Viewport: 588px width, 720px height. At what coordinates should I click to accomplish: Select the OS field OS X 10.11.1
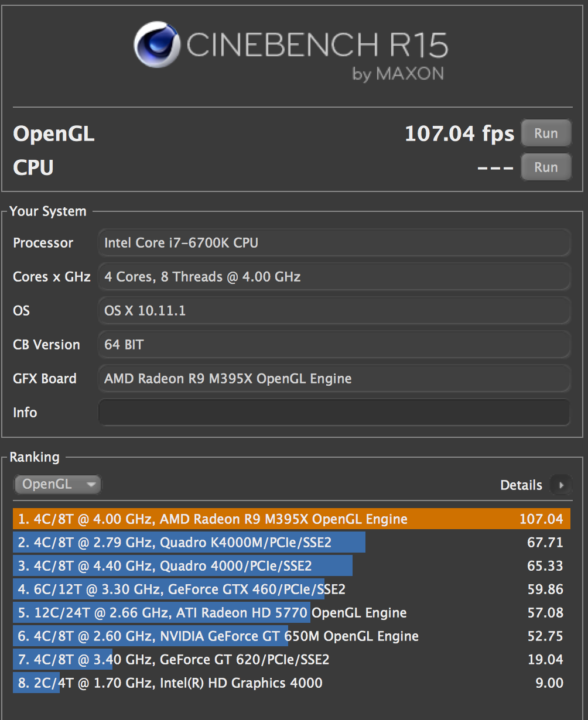click(334, 310)
